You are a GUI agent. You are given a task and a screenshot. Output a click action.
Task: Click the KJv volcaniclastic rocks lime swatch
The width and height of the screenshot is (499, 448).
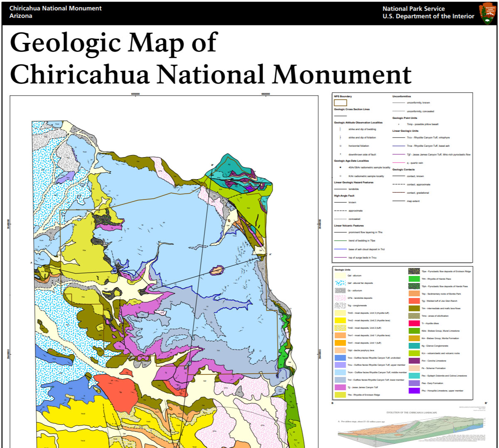[414, 353]
